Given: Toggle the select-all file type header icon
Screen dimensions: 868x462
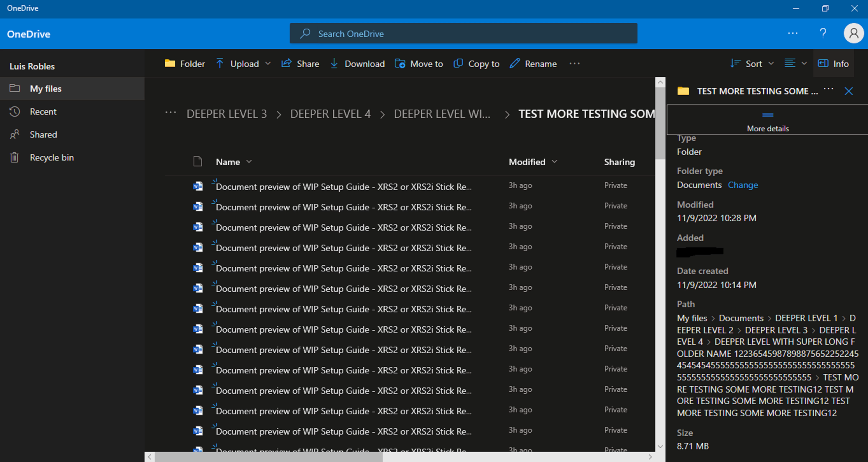Looking at the screenshot, I should pyautogui.click(x=198, y=162).
